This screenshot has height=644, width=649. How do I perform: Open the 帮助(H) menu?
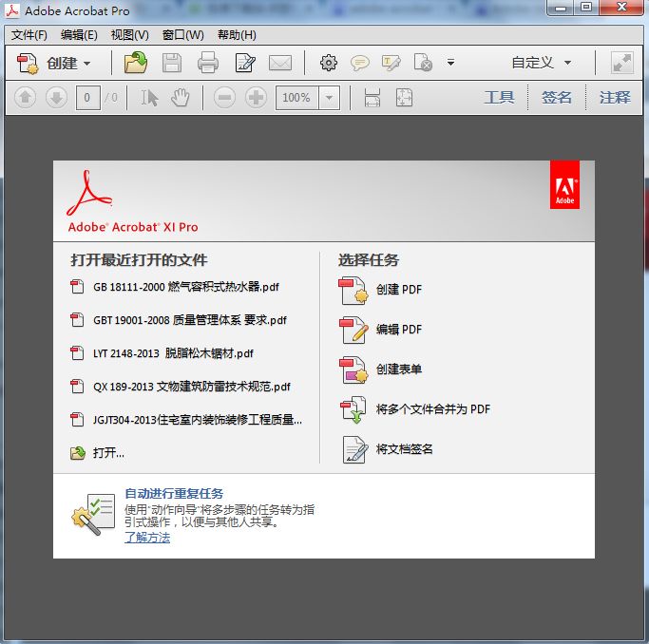(238, 35)
